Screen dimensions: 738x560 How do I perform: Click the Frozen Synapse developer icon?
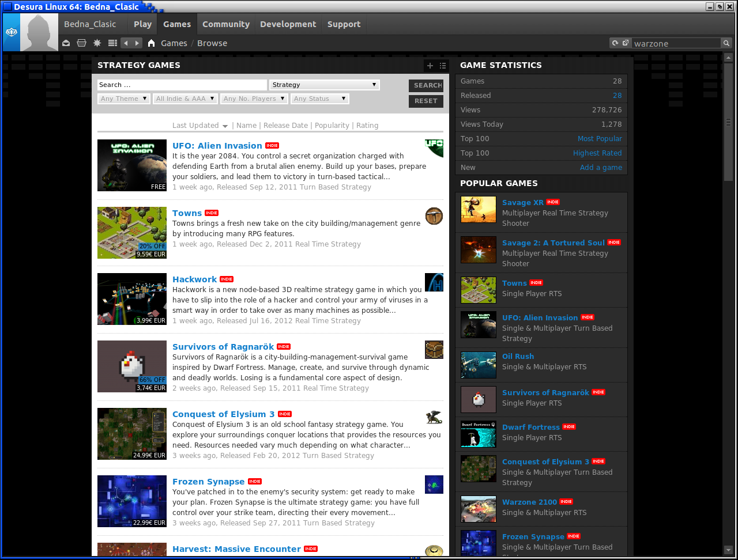pos(434,485)
